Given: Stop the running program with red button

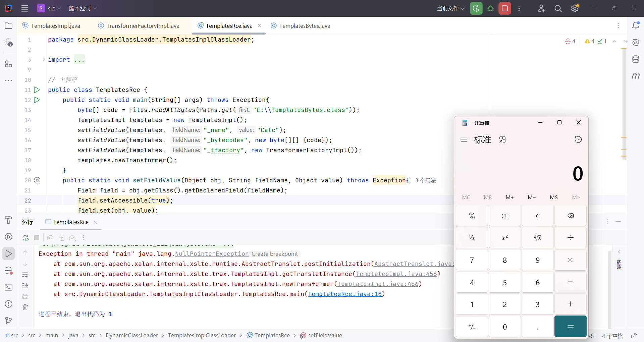Looking at the screenshot, I should (x=504, y=8).
